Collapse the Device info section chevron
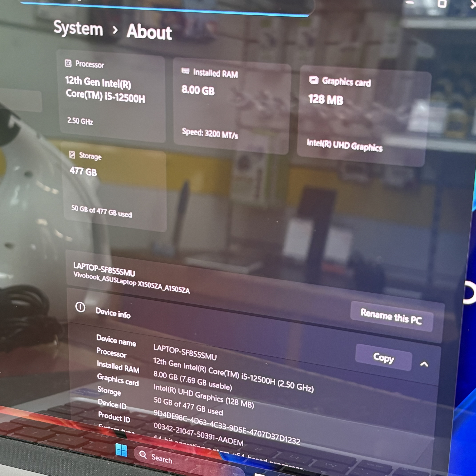The width and height of the screenshot is (476, 476). [x=424, y=364]
